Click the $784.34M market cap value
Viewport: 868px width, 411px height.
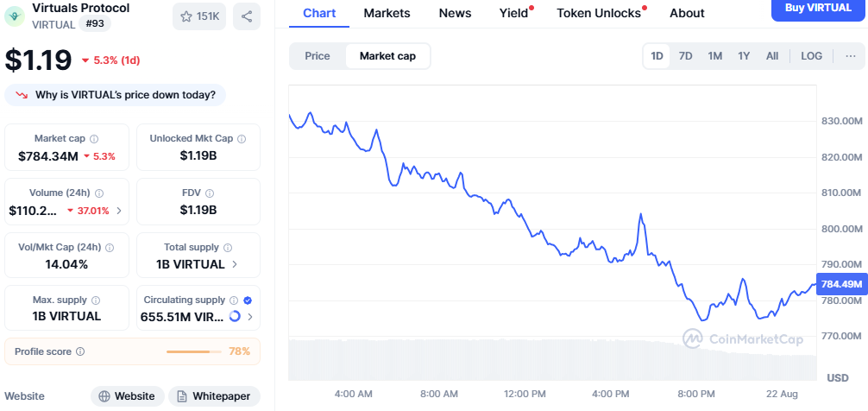pos(48,156)
